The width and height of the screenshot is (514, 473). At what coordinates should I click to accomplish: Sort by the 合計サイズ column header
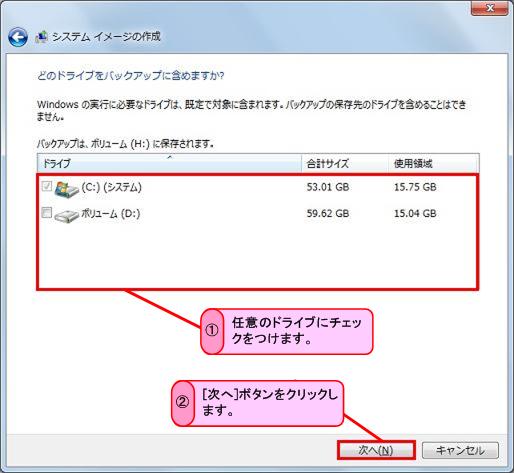[345, 163]
